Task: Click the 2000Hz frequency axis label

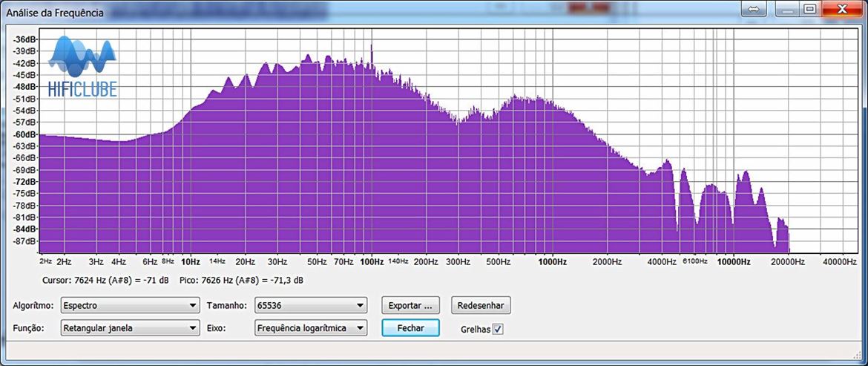Action: tap(606, 261)
